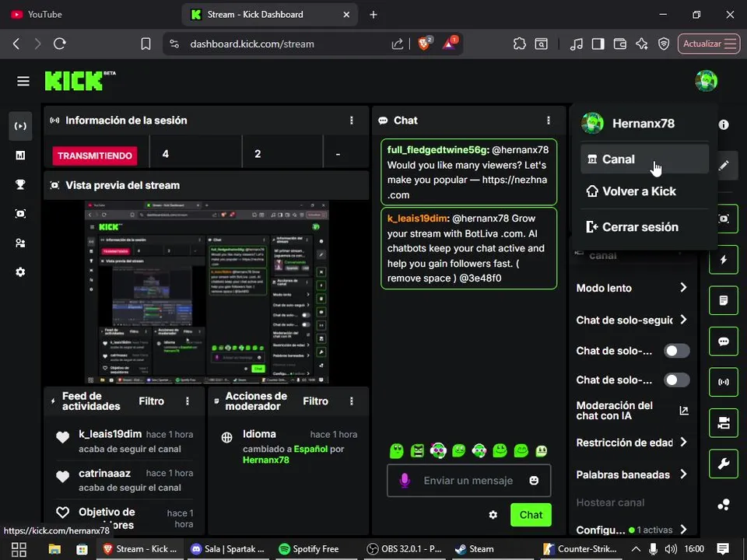Open the emoji picker in the message field
Viewport: 747px width, 560px height.
[x=534, y=481]
